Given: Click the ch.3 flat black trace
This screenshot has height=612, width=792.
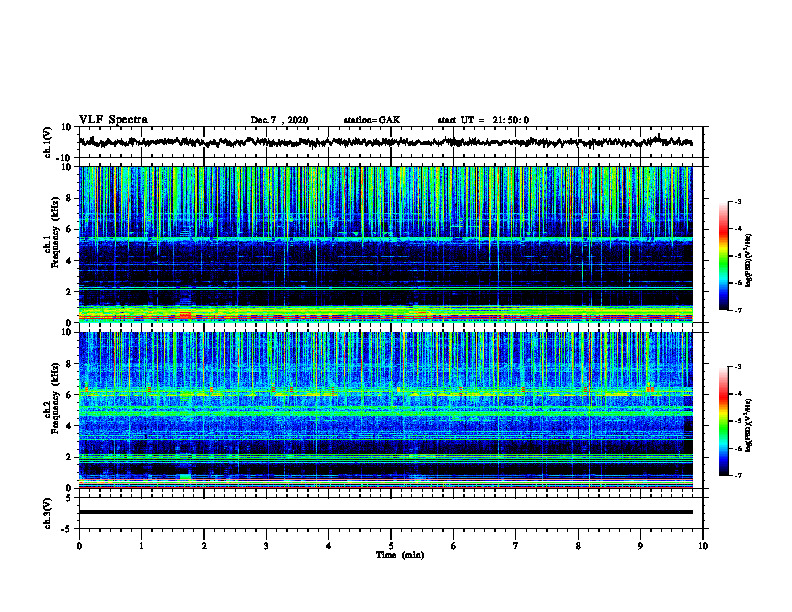Looking at the screenshot, I should tap(385, 512).
